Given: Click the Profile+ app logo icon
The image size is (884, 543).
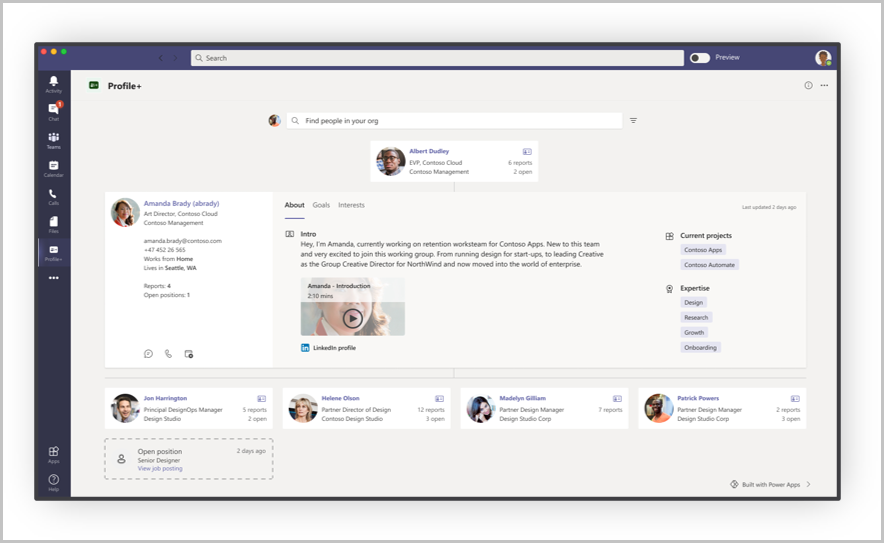Looking at the screenshot, I should point(94,85).
